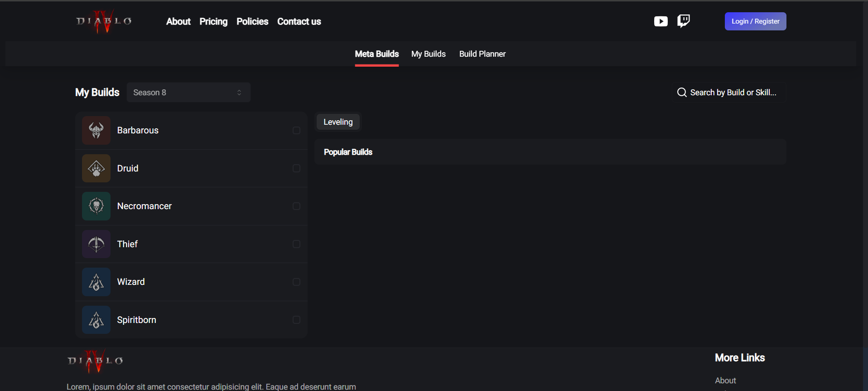Viewport: 868px width, 391px height.
Task: Click the Diablo IV logo in footer
Action: click(95, 361)
